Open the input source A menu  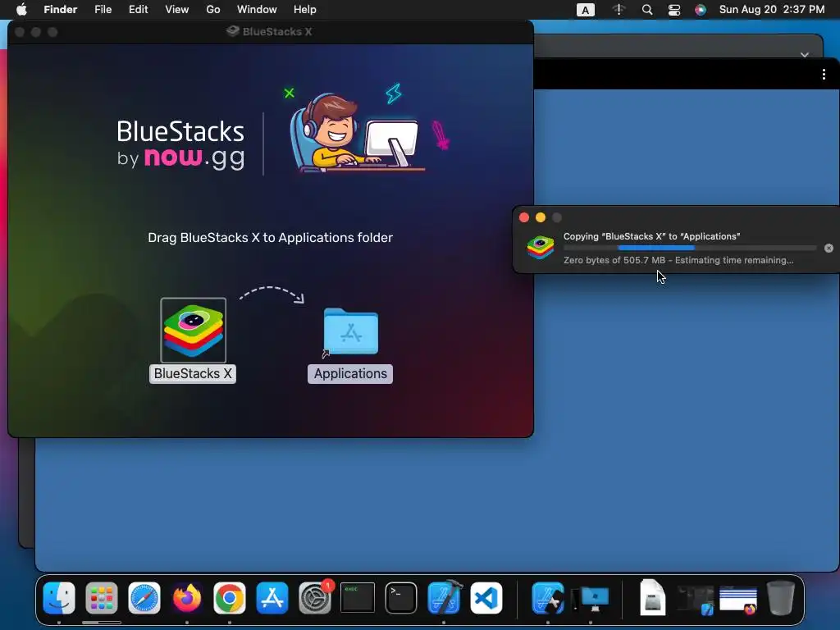tap(585, 10)
